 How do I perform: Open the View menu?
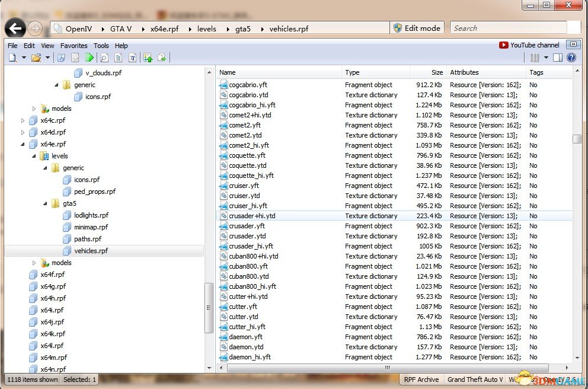(47, 46)
